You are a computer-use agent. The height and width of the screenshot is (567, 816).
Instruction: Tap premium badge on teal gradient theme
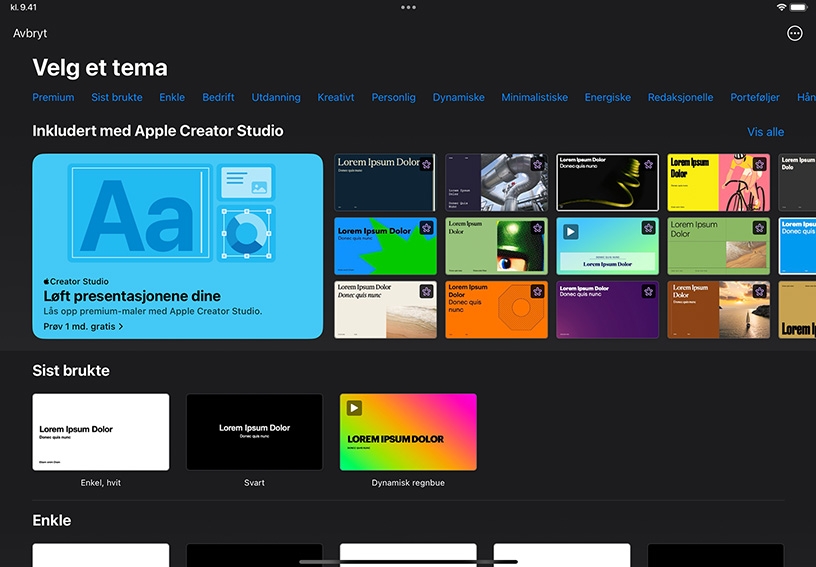tap(648, 228)
